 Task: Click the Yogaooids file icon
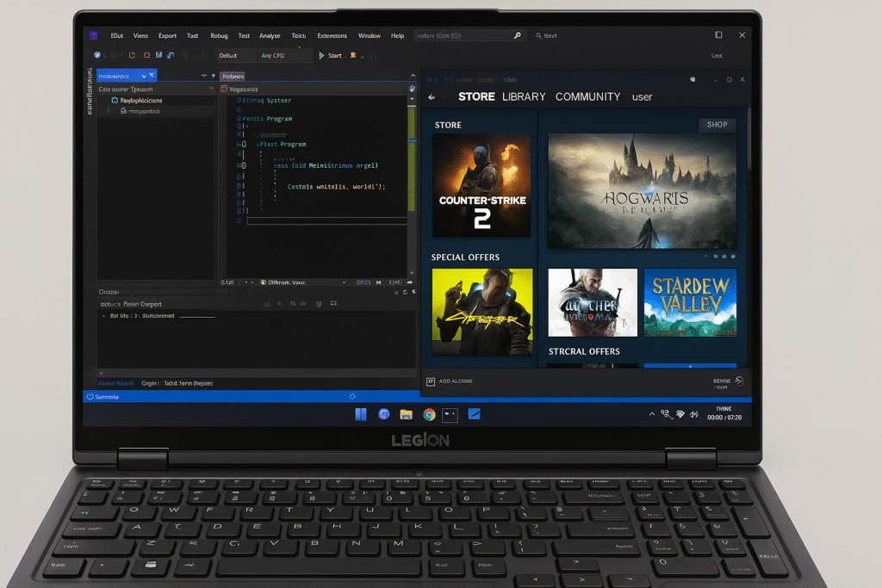tap(224, 89)
